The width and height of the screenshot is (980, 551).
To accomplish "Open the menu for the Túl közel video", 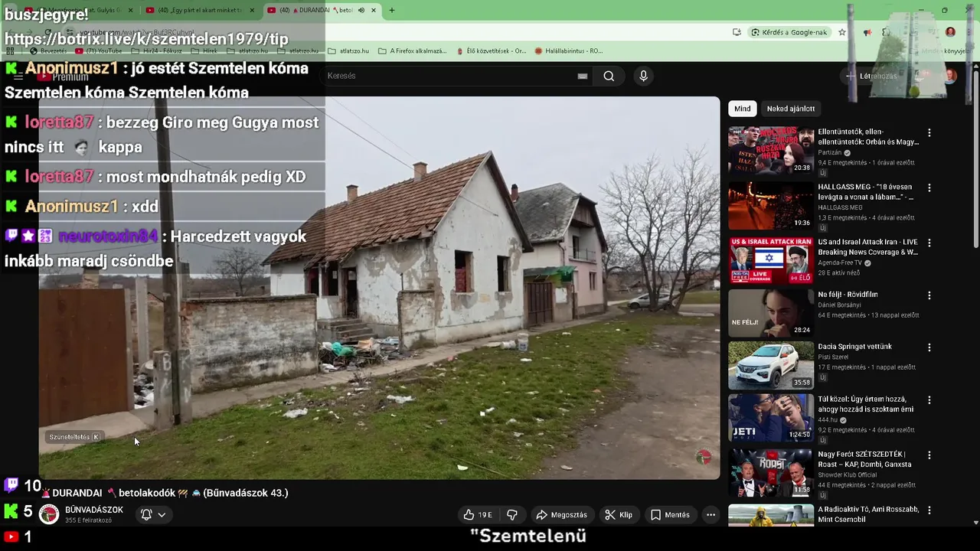I will coord(929,400).
